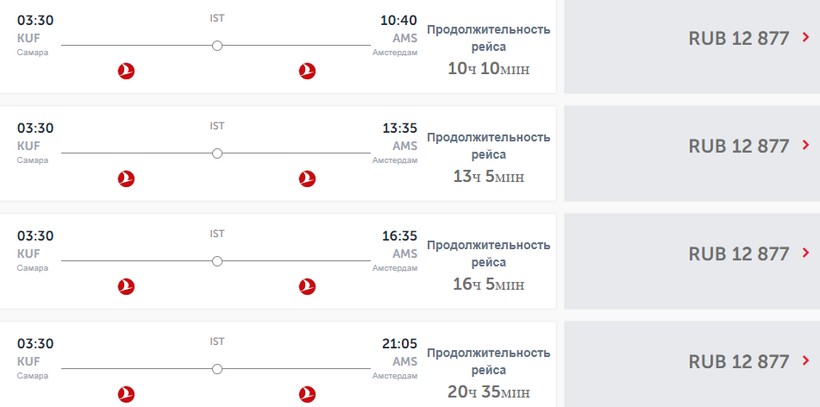This screenshot has height=407, width=820.
Task: Click second-leg Turkish Airlines logo on 10:40 flight
Action: pos(307,71)
